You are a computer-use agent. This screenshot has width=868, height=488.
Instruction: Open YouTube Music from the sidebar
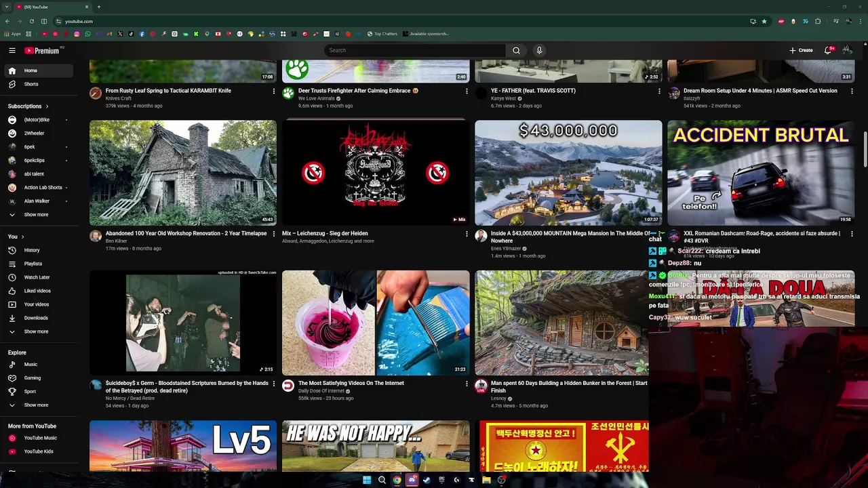[38, 438]
